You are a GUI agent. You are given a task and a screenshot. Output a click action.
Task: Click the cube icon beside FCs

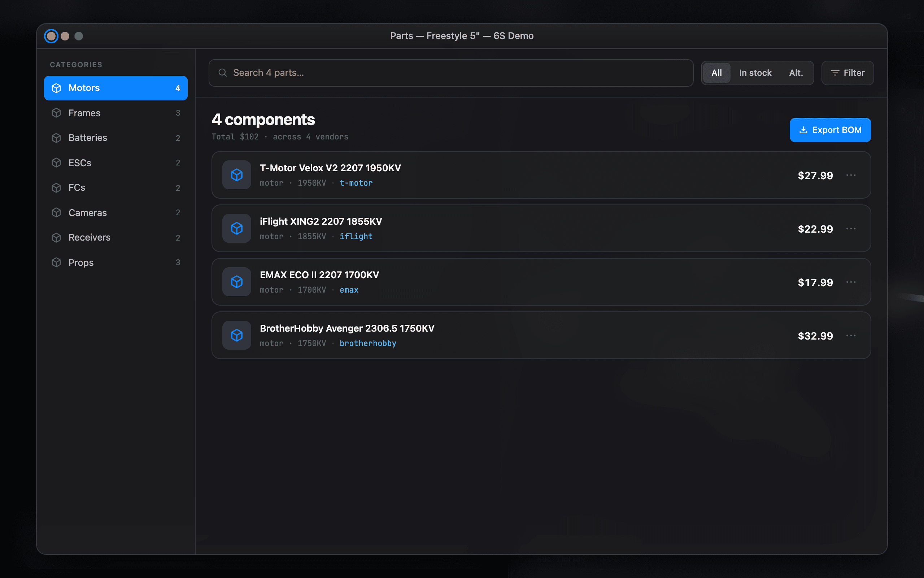tap(57, 188)
